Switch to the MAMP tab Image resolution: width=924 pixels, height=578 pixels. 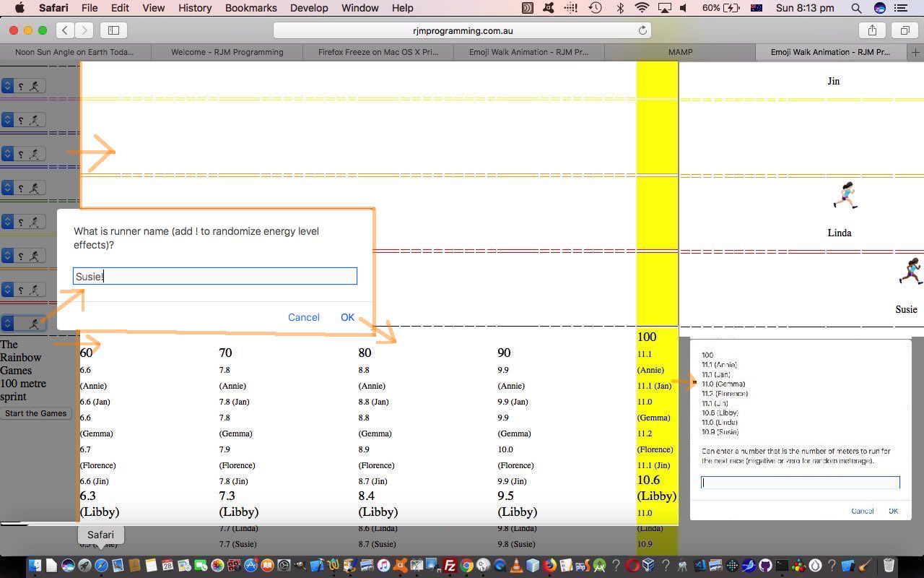[x=680, y=52]
